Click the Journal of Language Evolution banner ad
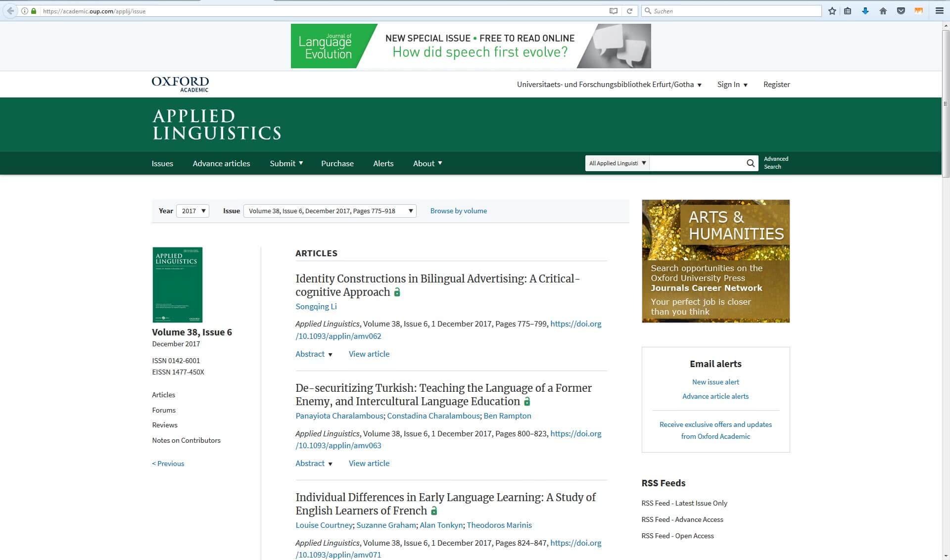The height and width of the screenshot is (560, 950). (x=471, y=46)
